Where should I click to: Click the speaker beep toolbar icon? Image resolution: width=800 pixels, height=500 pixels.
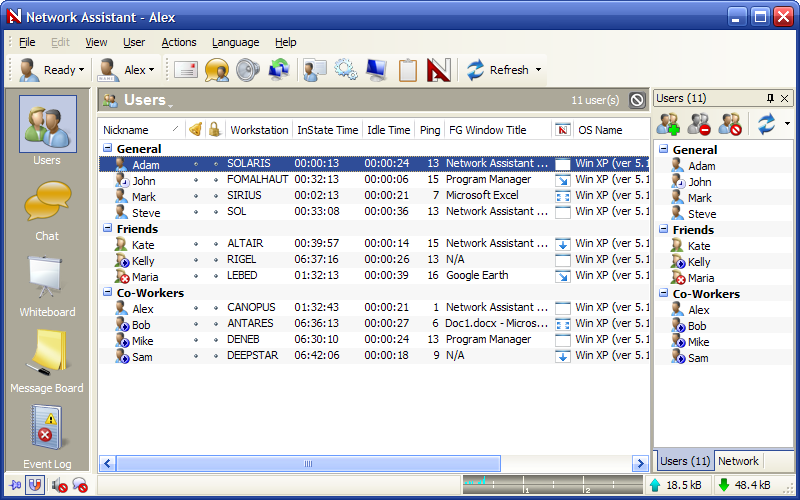(x=247, y=70)
